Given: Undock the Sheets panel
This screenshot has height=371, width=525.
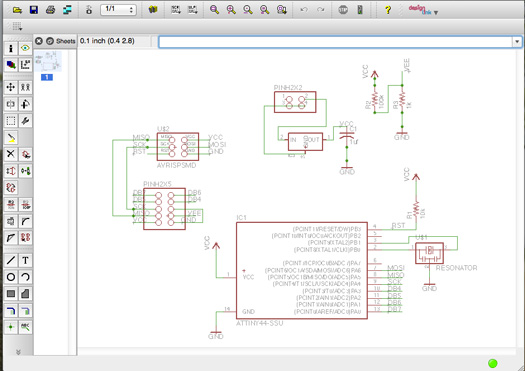Looking at the screenshot, I should coord(50,41).
